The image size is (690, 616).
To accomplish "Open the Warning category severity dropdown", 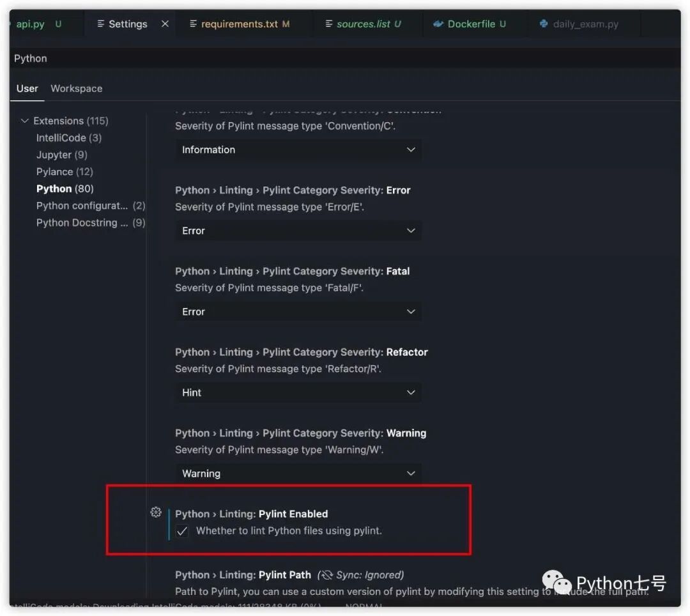I will coord(298,474).
